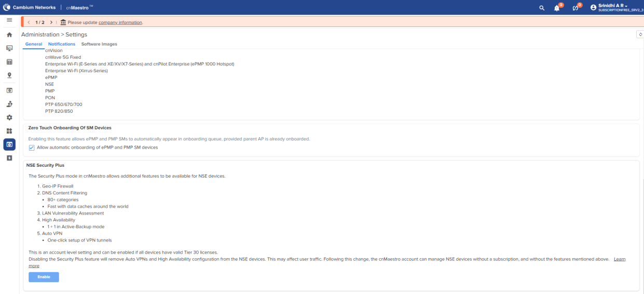Image resolution: width=644 pixels, height=294 pixels.
Task: Uncheck automatic onboarding of ePMP and PMP SM
Action: pos(32,148)
